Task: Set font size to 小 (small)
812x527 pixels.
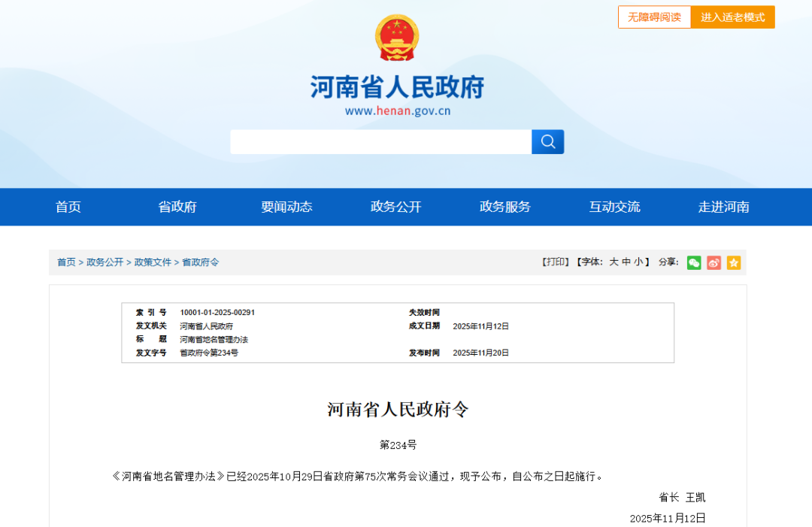Action: point(638,262)
